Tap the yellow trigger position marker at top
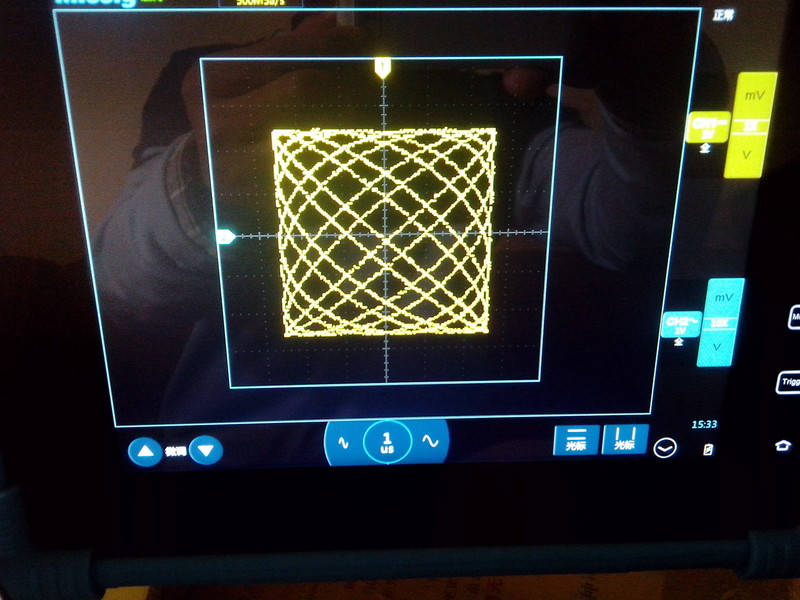Image resolution: width=800 pixels, height=600 pixels. pyautogui.click(x=382, y=67)
